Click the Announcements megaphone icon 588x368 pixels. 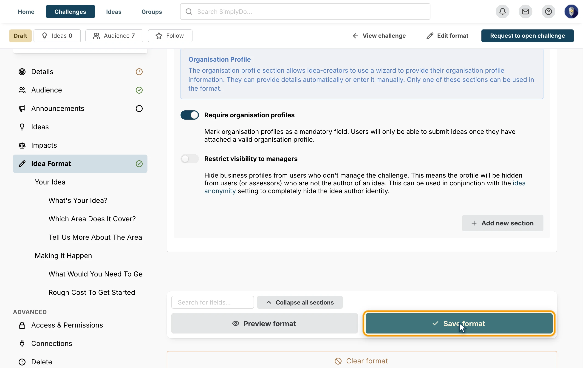[x=22, y=109]
